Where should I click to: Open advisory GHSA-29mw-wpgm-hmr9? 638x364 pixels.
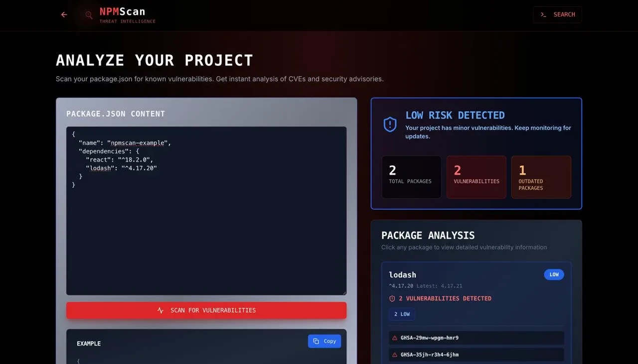point(477,338)
